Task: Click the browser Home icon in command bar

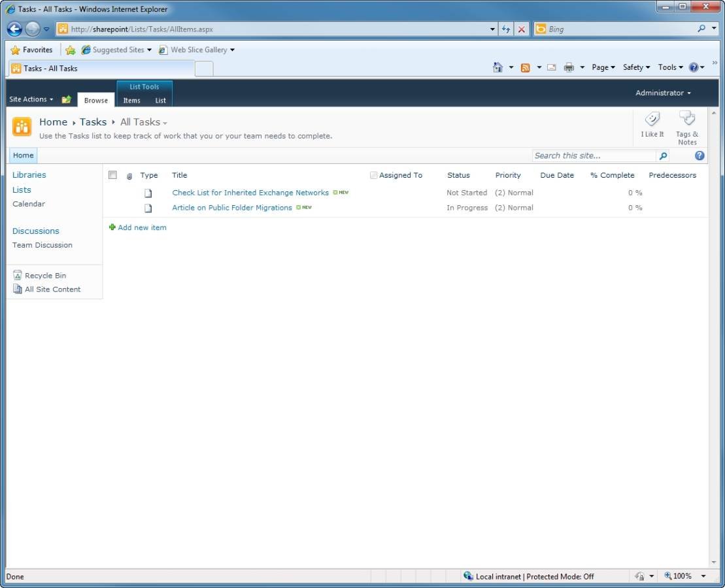Action: pyautogui.click(x=497, y=67)
